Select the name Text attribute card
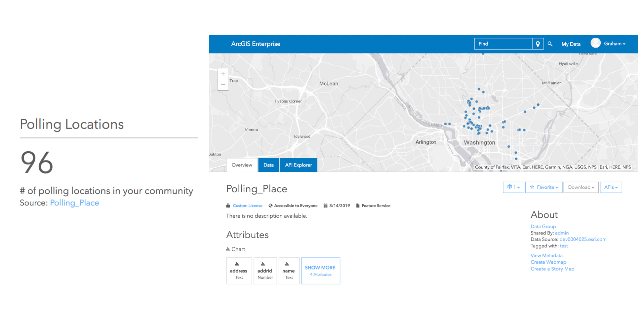This screenshot has width=644, height=333. 289,271
